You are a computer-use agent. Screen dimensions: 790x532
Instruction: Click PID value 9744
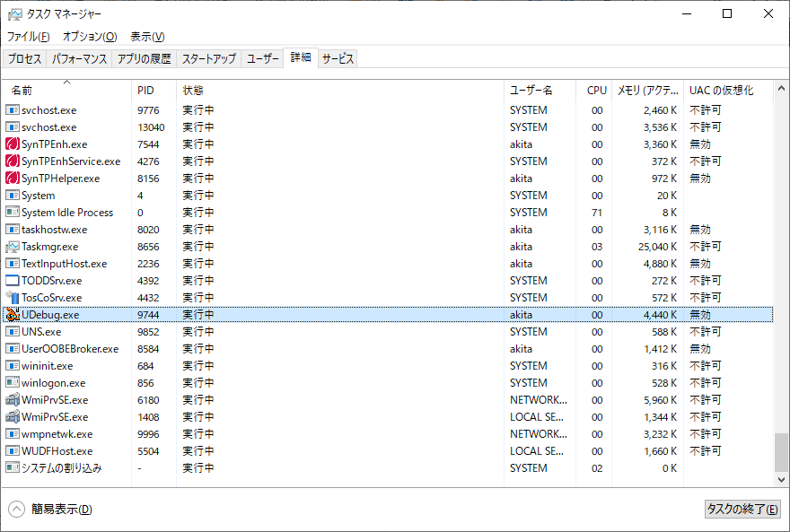tap(148, 315)
